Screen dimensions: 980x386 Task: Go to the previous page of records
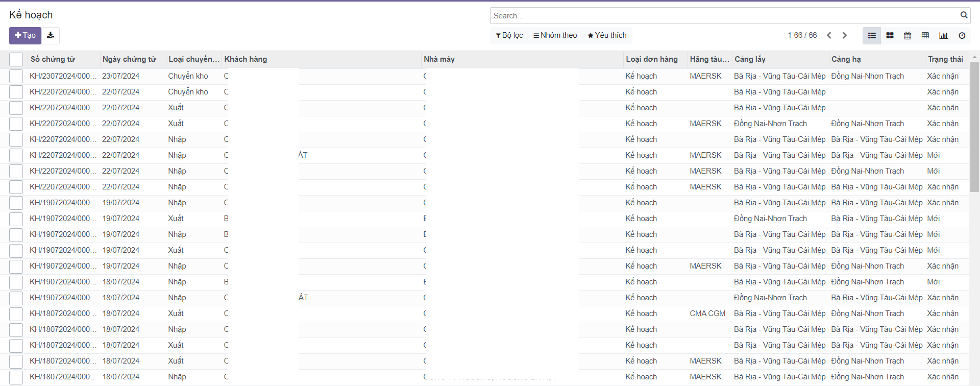tap(829, 35)
